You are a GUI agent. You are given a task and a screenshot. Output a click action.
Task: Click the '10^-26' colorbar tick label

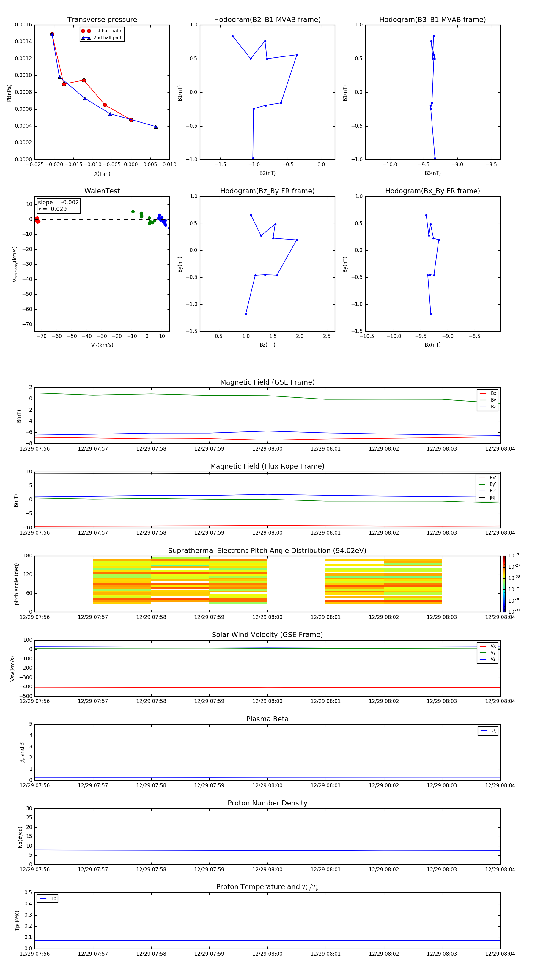[514, 555]
